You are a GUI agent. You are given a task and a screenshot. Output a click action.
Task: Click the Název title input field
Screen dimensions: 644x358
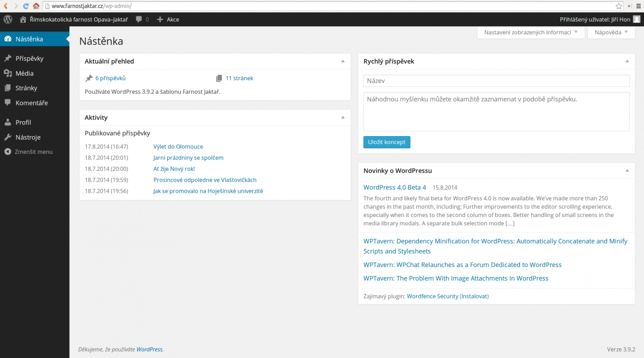click(496, 81)
